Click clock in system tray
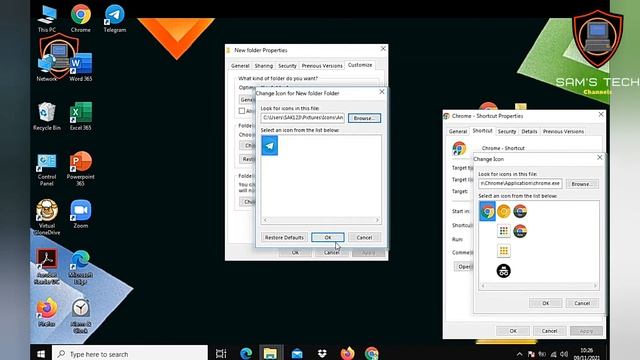The image size is (640, 360). coord(587,354)
